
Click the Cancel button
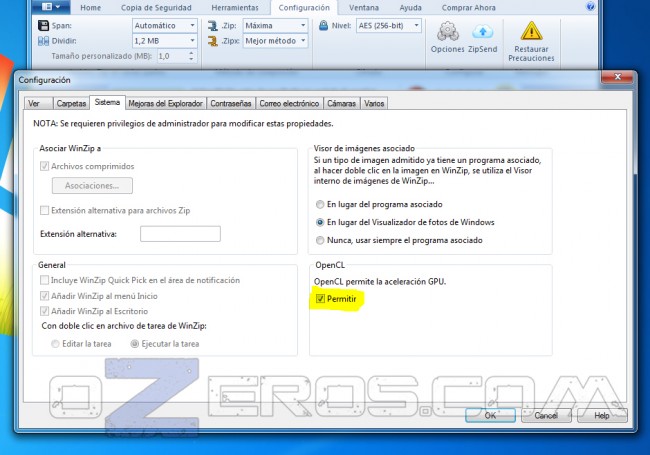[546, 414]
